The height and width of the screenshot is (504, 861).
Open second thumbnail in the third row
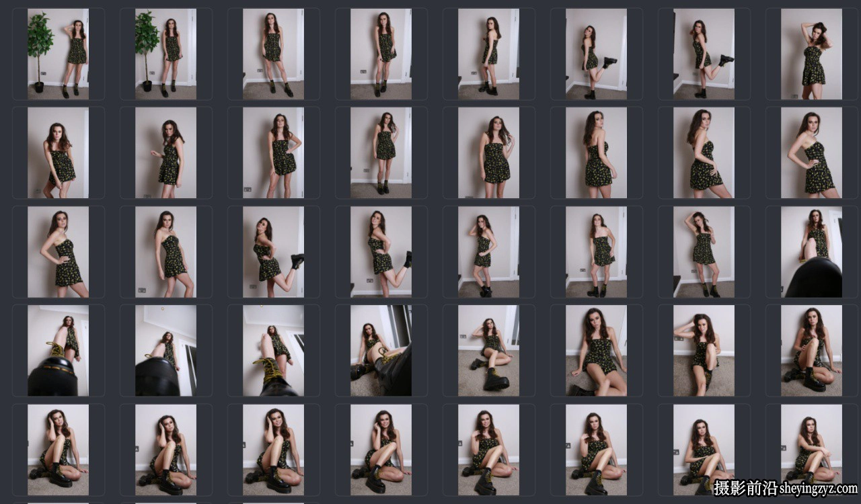165,251
